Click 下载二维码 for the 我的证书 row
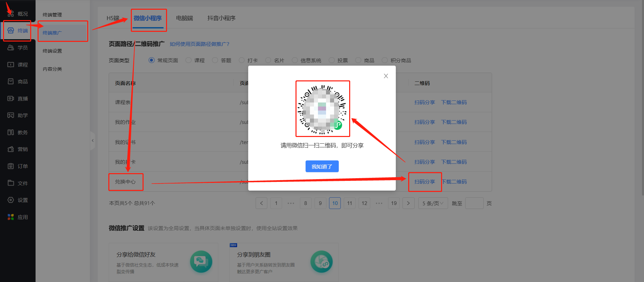This screenshot has width=644, height=282. tap(454, 142)
